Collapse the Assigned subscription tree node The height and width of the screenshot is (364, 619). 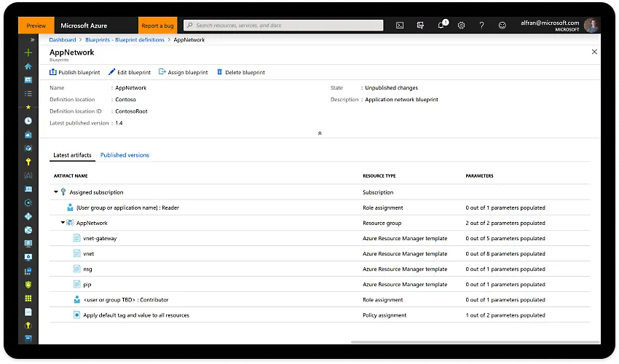[x=56, y=192]
